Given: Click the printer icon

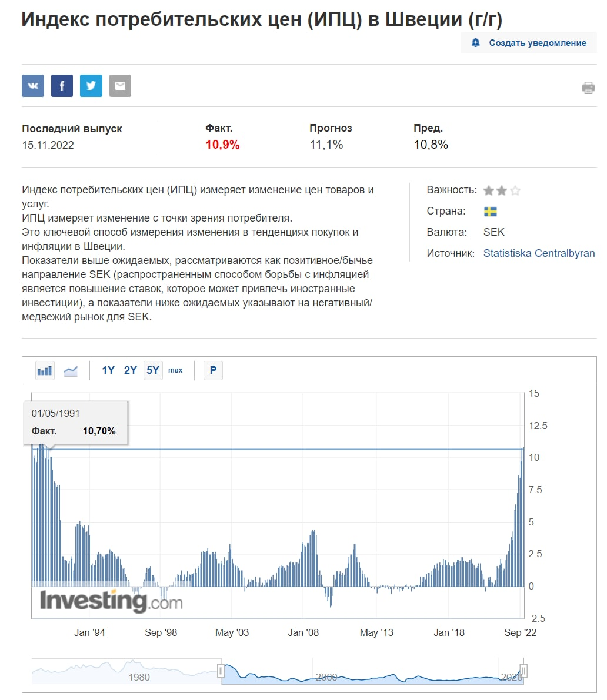Looking at the screenshot, I should [588, 88].
